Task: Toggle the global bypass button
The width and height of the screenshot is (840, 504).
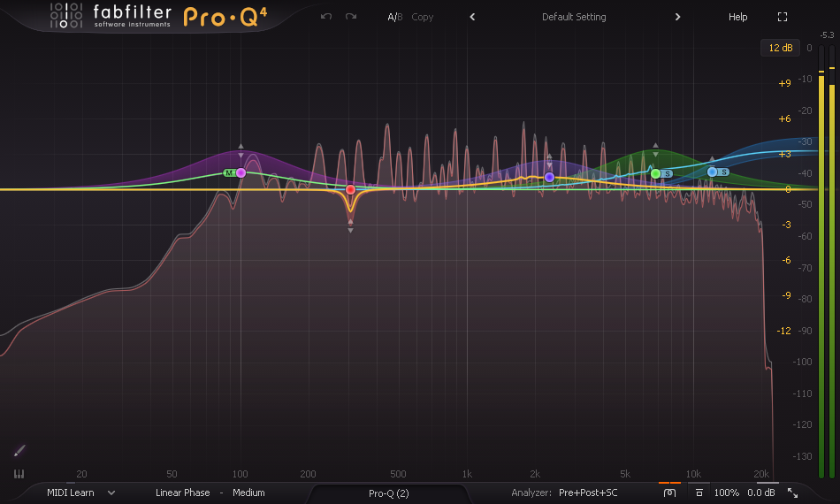Action: click(x=670, y=493)
